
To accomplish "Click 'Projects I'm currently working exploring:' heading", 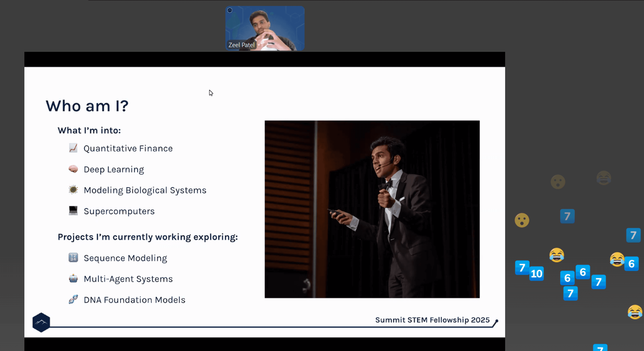I will click(148, 237).
